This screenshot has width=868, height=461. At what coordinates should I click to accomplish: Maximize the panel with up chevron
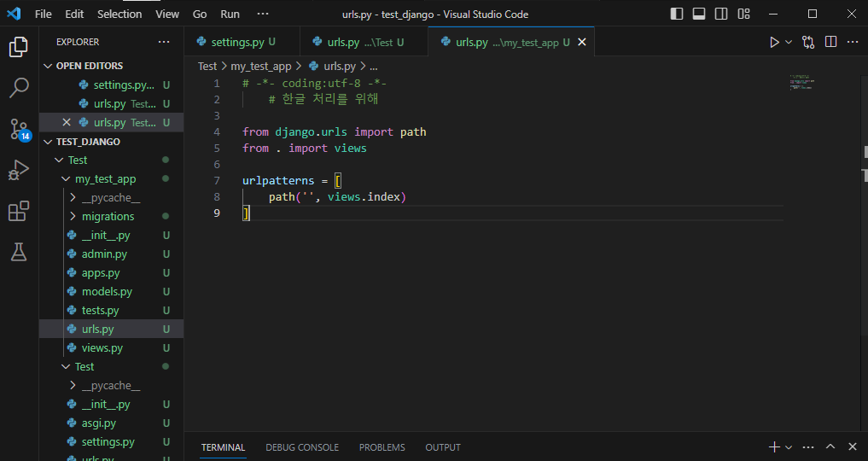830,447
